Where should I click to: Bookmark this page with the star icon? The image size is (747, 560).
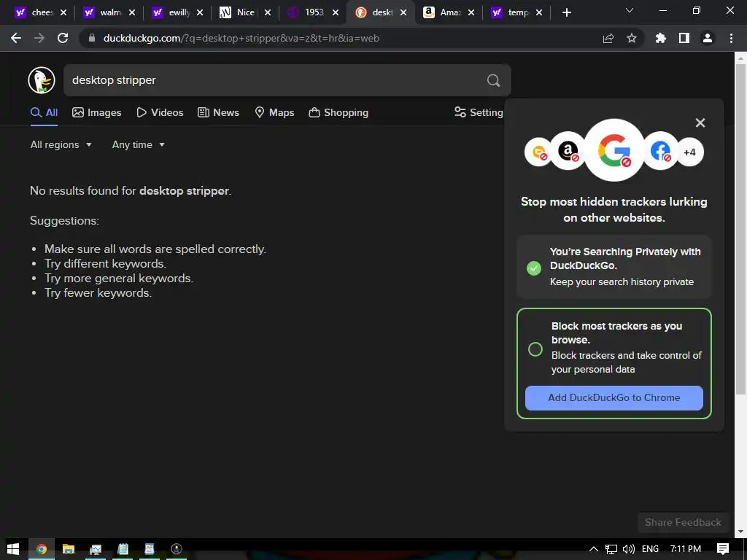pyautogui.click(x=632, y=38)
